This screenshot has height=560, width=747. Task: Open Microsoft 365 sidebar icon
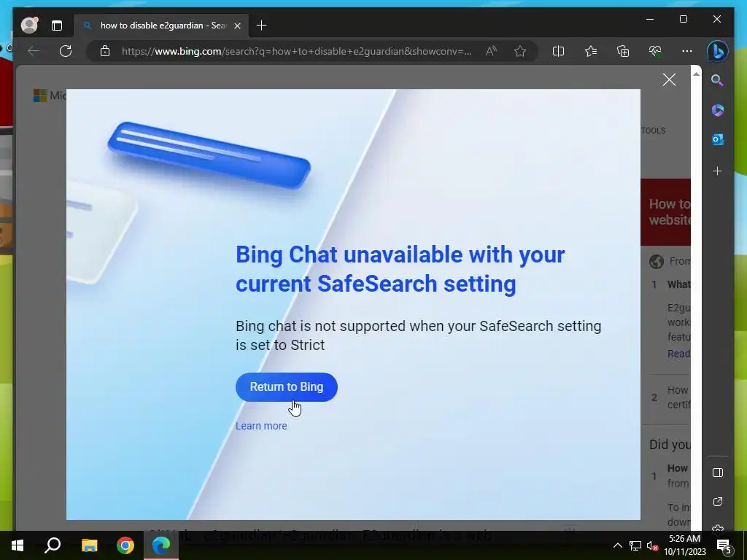(718, 110)
